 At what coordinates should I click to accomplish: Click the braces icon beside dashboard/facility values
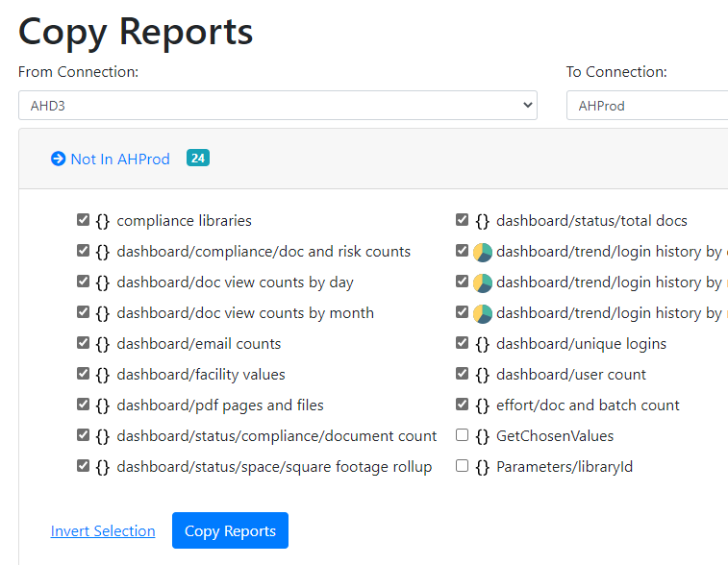click(103, 375)
